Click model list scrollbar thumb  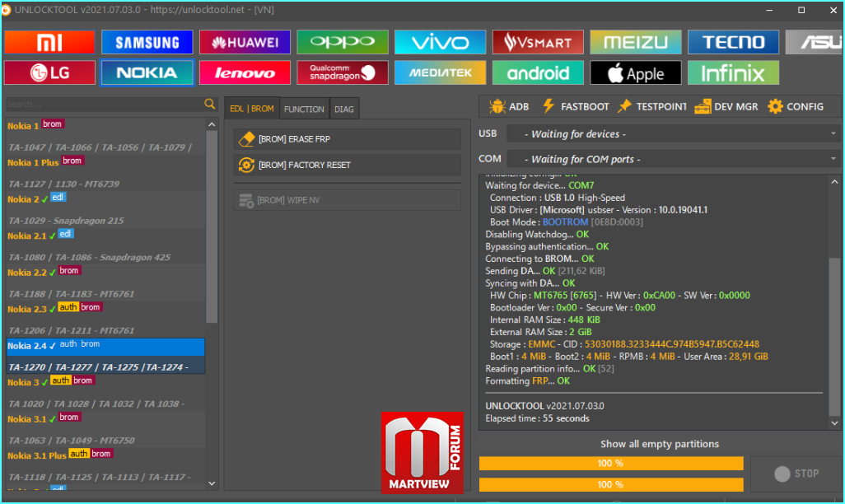[x=212, y=226]
